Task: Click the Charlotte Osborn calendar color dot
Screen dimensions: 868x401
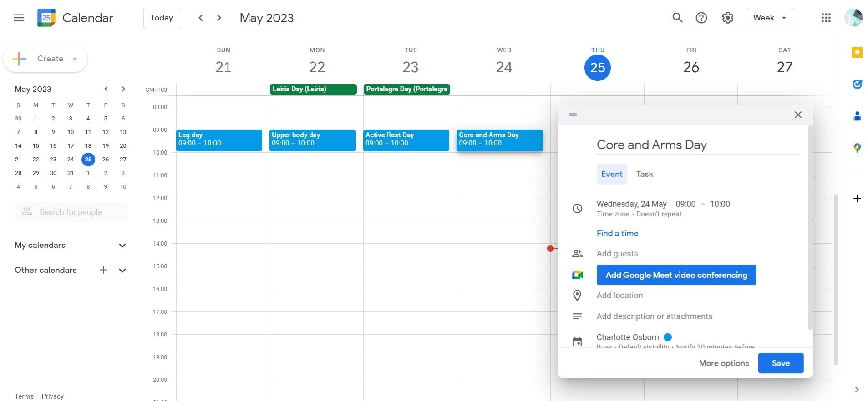Action: [x=668, y=337]
